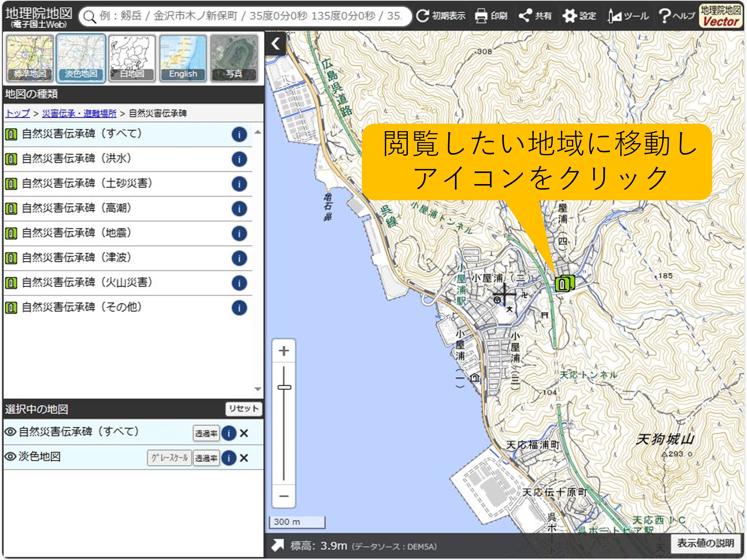Select the 標準地図 base map thumbnail
This screenshot has width=747, height=560.
pyautogui.click(x=30, y=58)
